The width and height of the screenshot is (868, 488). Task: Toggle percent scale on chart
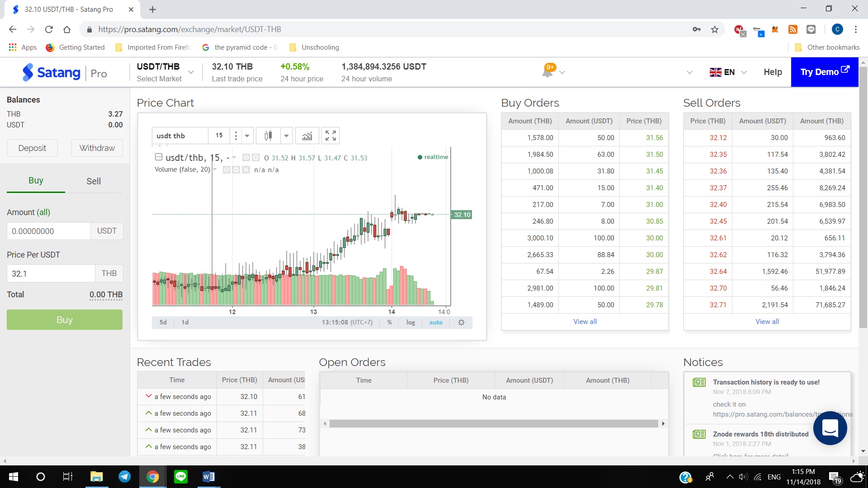tap(389, 322)
